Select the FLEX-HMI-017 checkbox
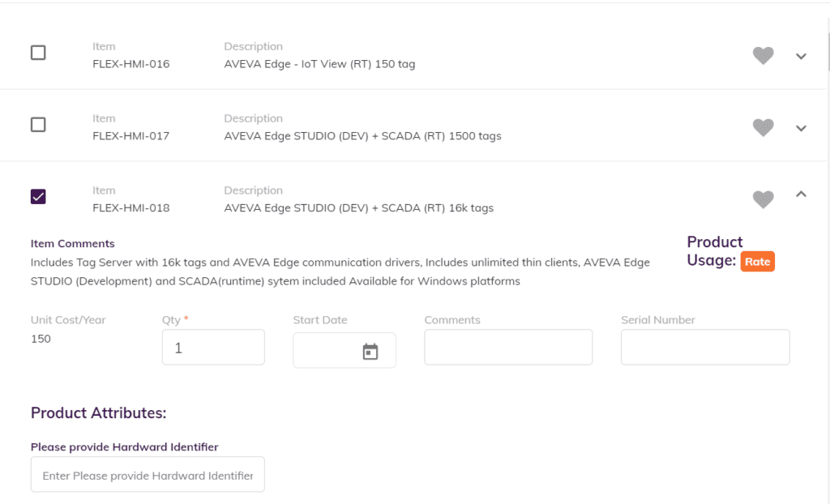This screenshot has width=830, height=504. pyautogui.click(x=38, y=125)
